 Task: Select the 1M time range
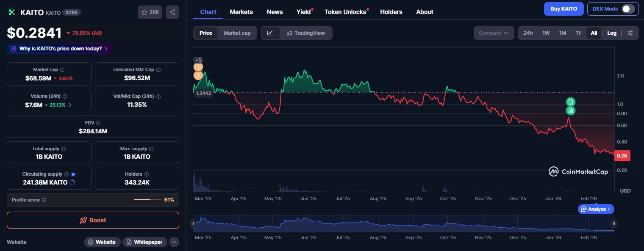click(562, 33)
